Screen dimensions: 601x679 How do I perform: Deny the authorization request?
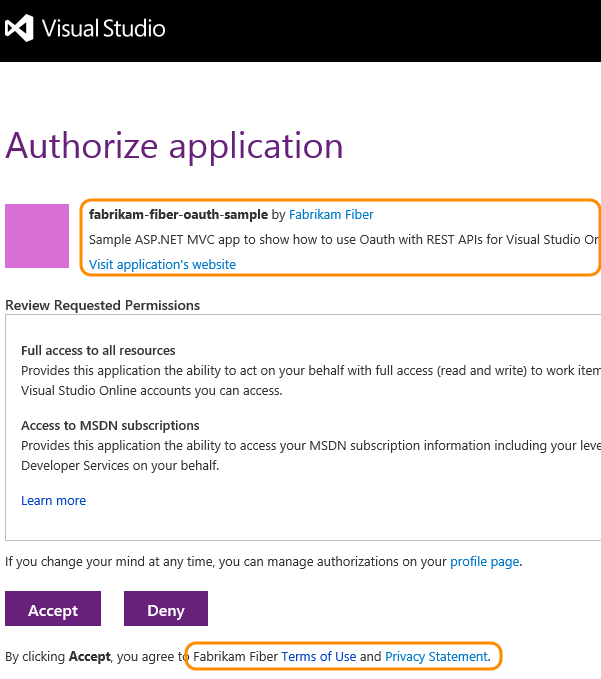point(166,608)
